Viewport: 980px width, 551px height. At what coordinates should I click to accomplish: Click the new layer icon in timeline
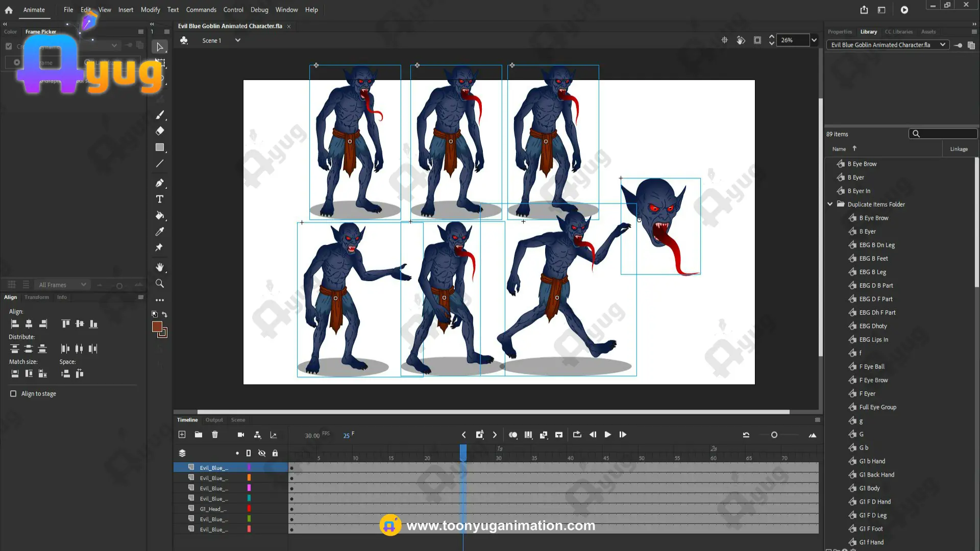point(182,435)
